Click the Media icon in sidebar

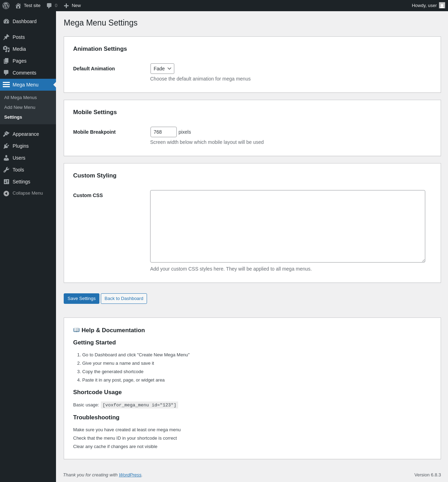[6, 49]
